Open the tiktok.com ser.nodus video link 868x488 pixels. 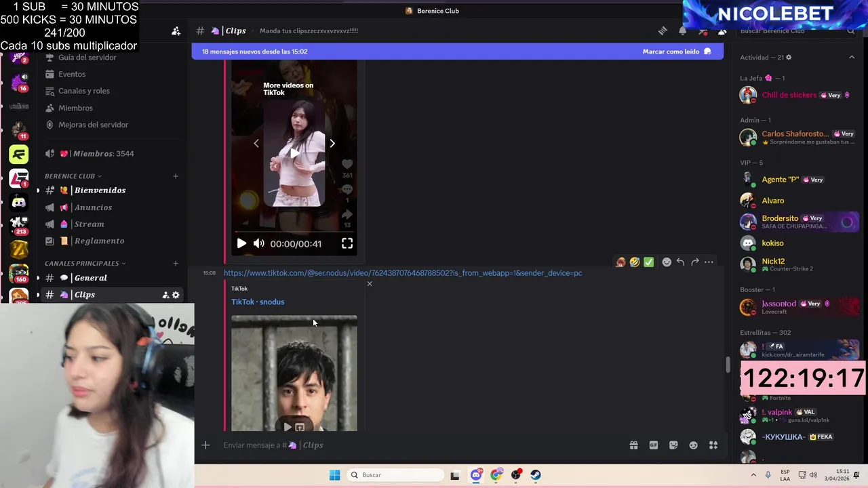(403, 273)
